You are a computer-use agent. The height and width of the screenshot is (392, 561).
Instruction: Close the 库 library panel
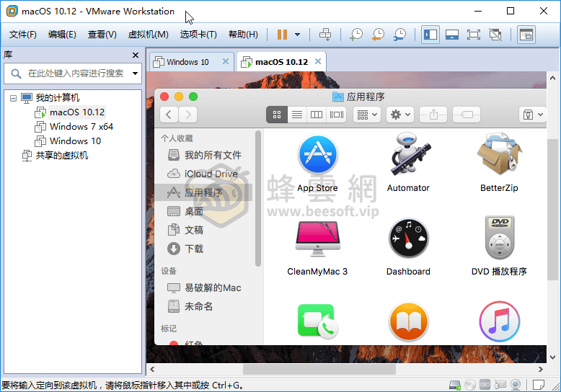136,55
